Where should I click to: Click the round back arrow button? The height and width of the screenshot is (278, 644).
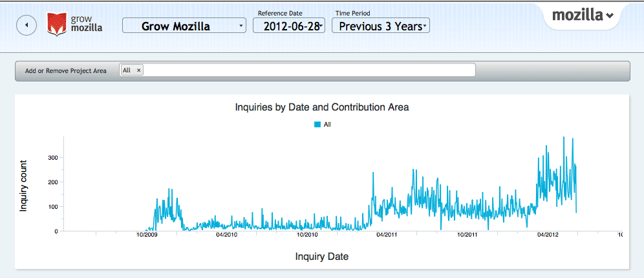coord(27,25)
